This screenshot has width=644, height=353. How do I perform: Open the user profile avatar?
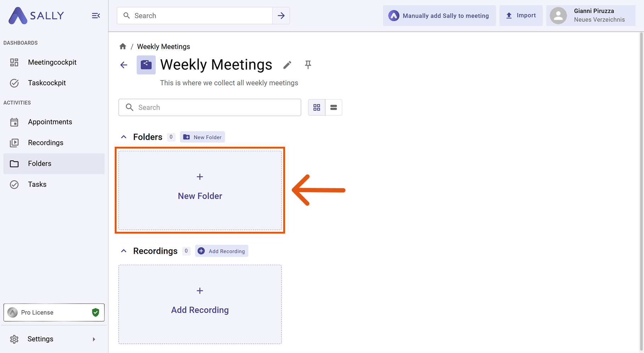pos(558,16)
